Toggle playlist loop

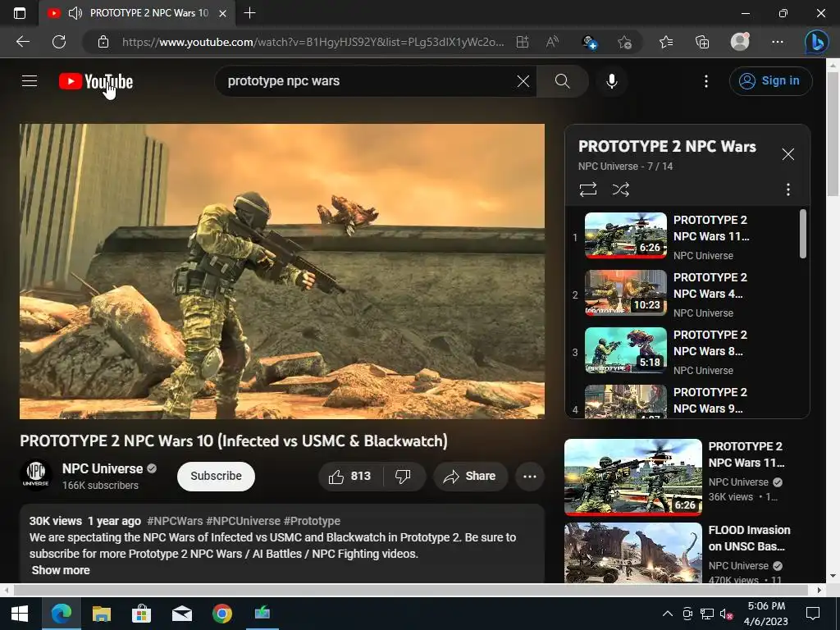click(587, 189)
